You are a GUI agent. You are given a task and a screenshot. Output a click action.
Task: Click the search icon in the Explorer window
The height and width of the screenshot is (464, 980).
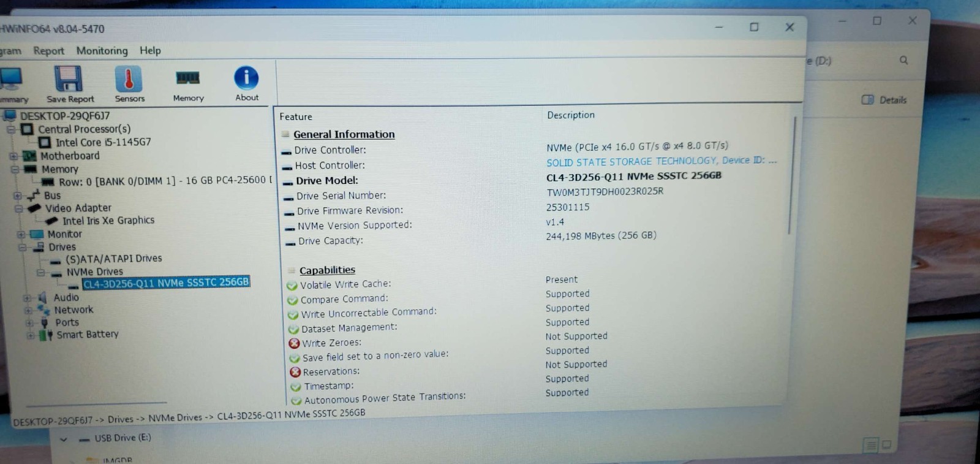click(x=903, y=60)
